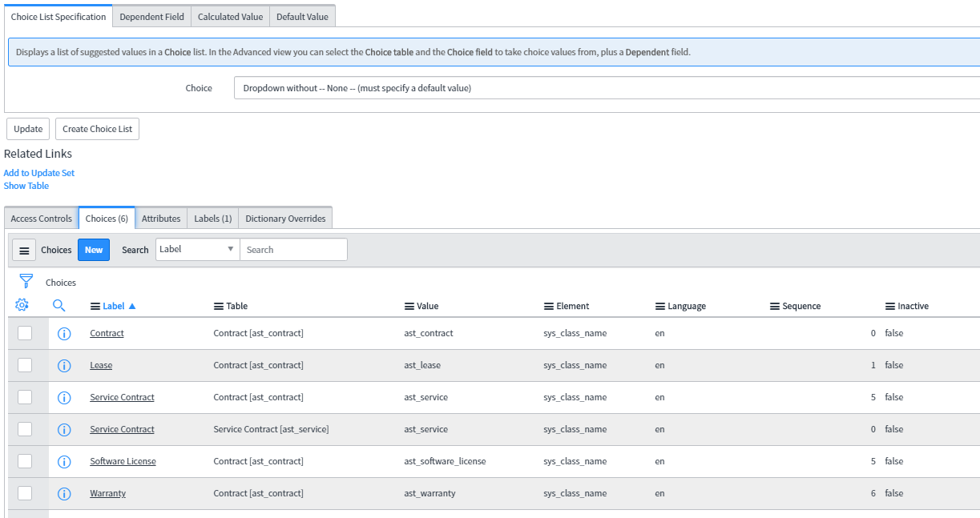The image size is (980, 518).
Task: Click the ast_lease value cell
Action: (422, 365)
